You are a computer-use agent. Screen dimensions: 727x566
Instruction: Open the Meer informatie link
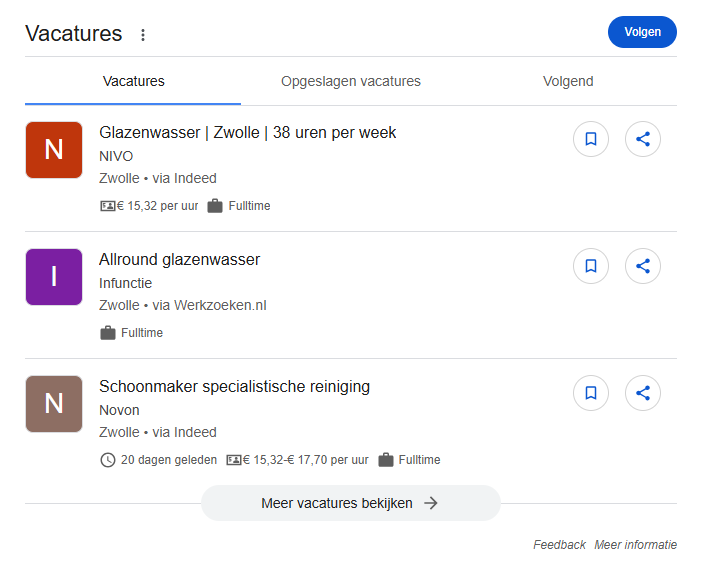pyautogui.click(x=635, y=545)
